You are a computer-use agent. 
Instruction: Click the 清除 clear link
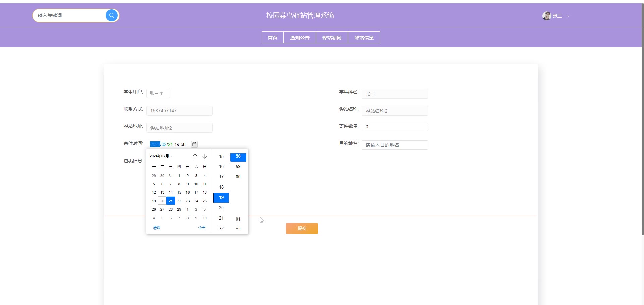coord(157,228)
